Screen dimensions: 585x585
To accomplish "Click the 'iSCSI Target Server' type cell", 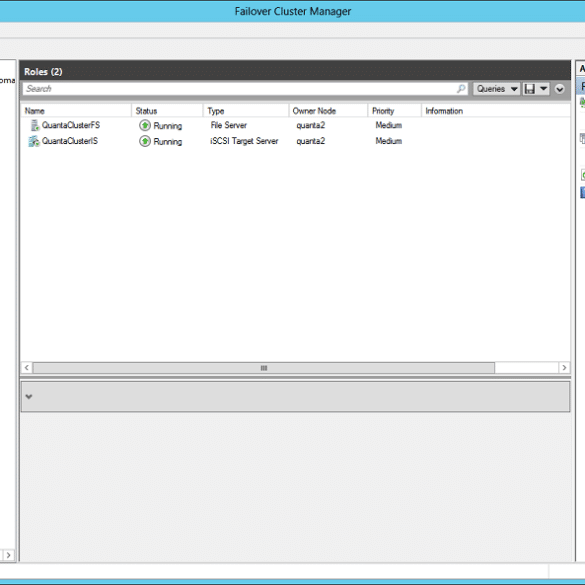I will pos(244,141).
